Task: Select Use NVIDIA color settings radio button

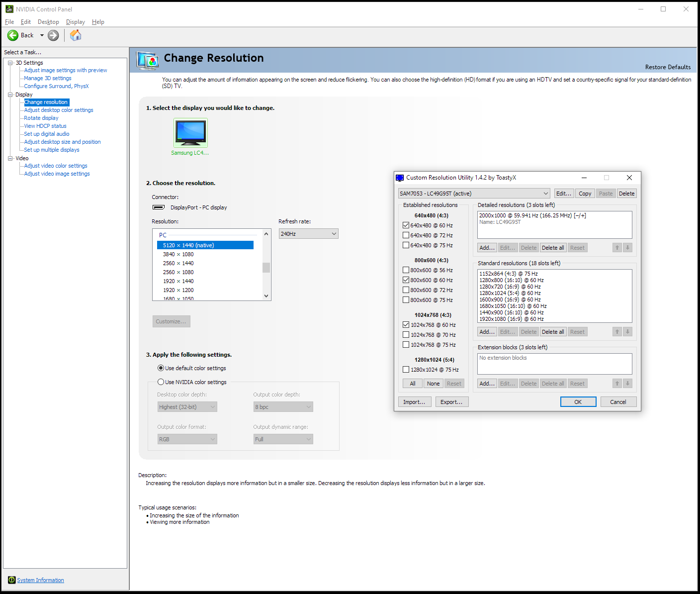Action: click(161, 382)
